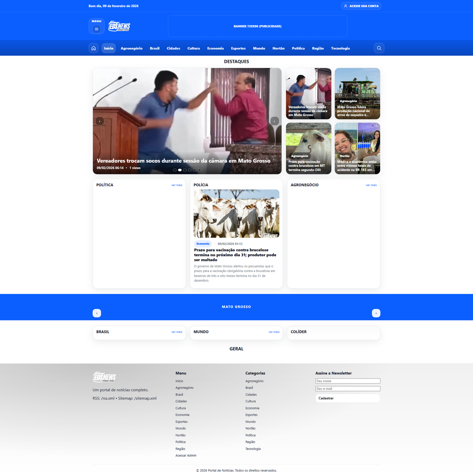Open the Esportes navigation tab
The width and height of the screenshot is (473, 476).
[x=238, y=48]
